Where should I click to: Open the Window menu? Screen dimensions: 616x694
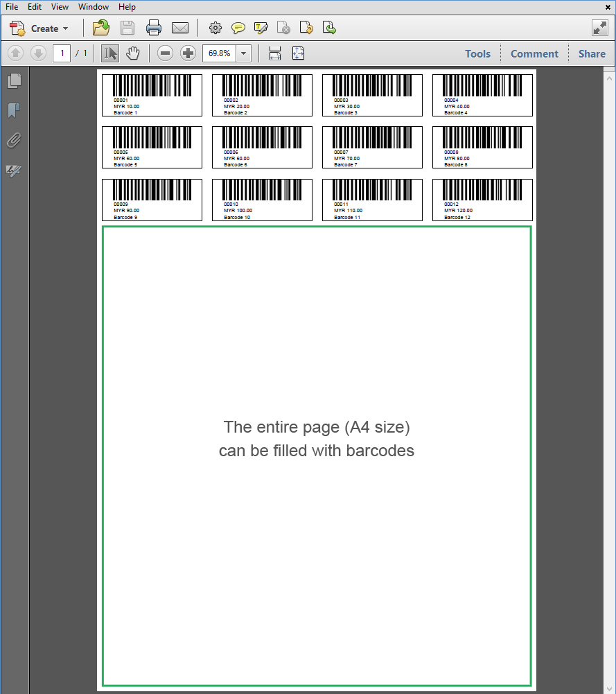94,7
